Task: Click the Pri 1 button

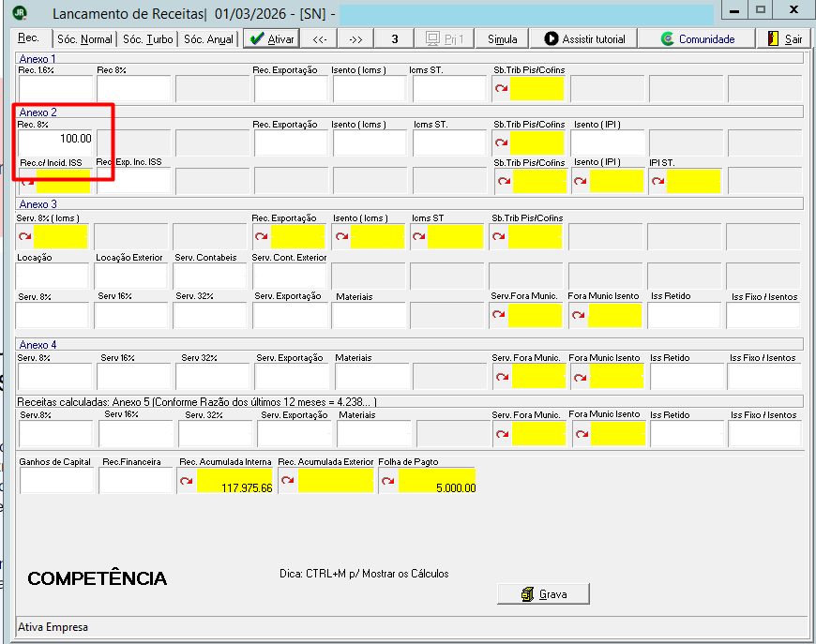Action: click(444, 39)
